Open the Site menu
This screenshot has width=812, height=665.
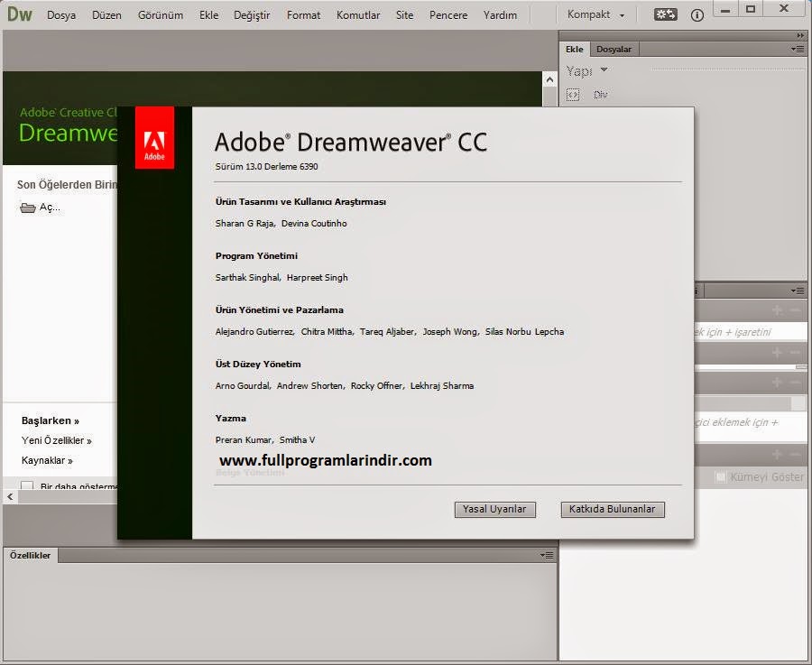(x=404, y=15)
